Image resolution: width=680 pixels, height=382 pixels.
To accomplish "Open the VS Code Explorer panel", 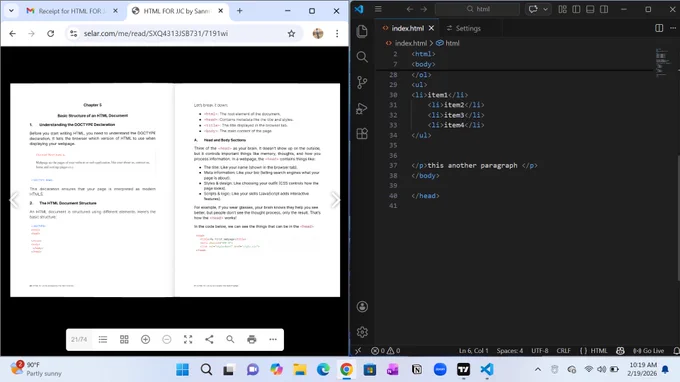I will click(x=362, y=31).
